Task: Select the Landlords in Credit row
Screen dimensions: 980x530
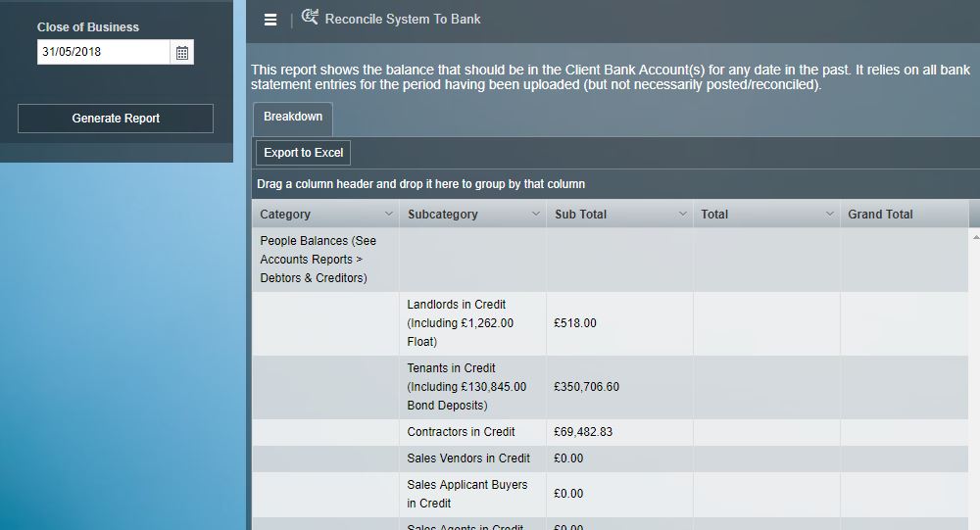Action: (461, 323)
